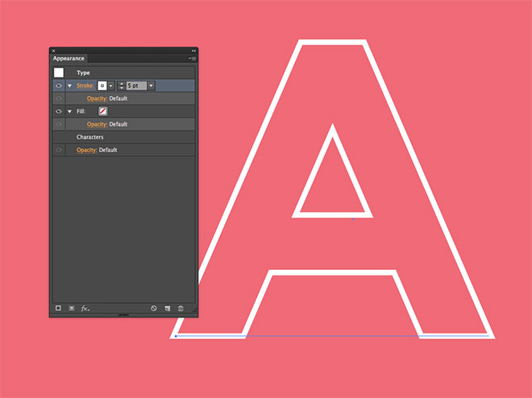Collapse the panel with double-arrow icon
The height and width of the screenshot is (398, 532).
tap(193, 51)
